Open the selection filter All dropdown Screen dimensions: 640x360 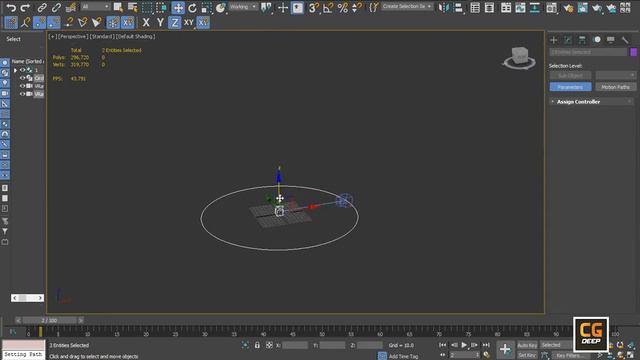pos(95,7)
